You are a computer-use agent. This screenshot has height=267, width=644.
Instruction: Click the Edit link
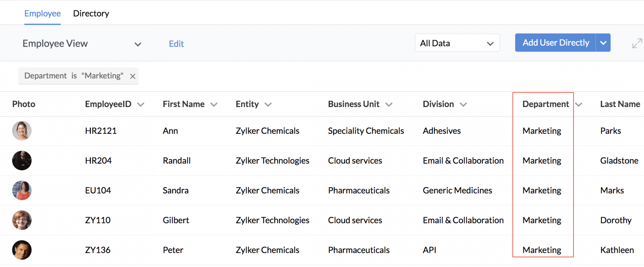point(176,44)
